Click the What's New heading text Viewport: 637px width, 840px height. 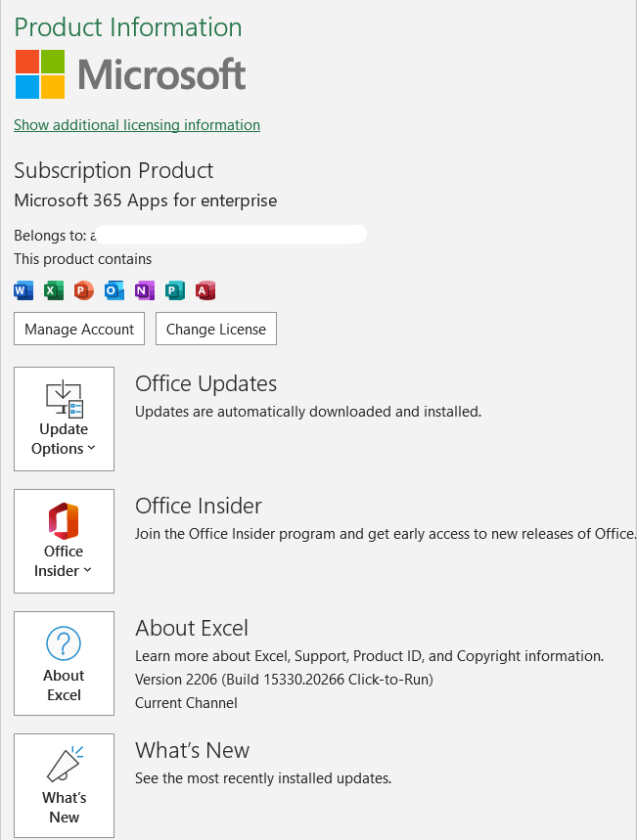coord(192,750)
